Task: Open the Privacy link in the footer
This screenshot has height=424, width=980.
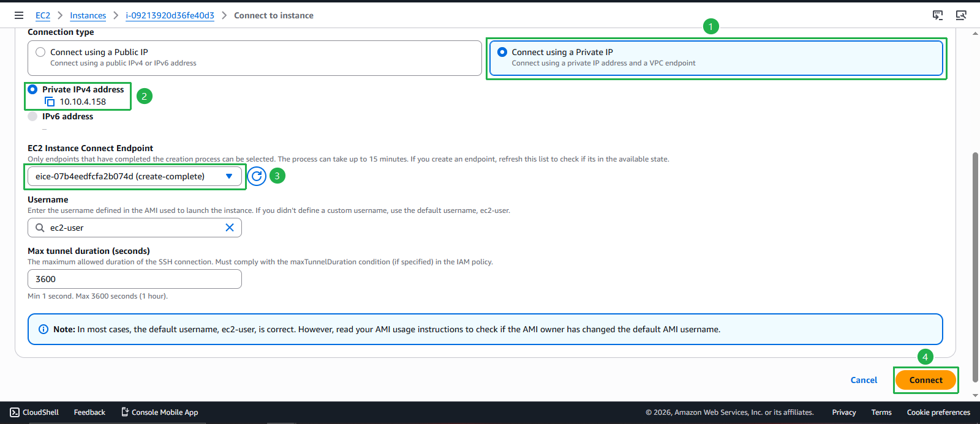Action: [844, 412]
